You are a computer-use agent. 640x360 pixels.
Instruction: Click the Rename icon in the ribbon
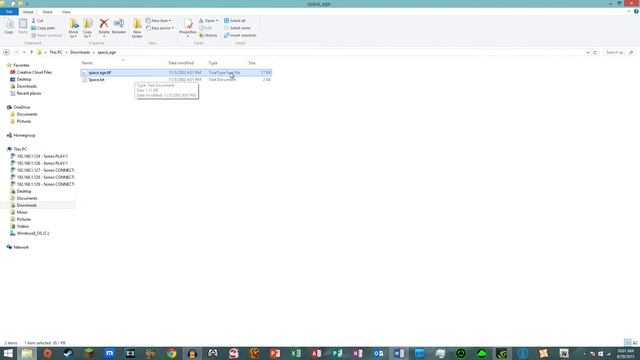click(119, 26)
